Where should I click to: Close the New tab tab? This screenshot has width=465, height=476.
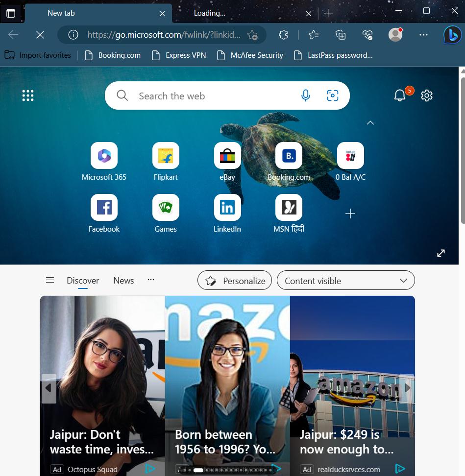[x=162, y=14]
